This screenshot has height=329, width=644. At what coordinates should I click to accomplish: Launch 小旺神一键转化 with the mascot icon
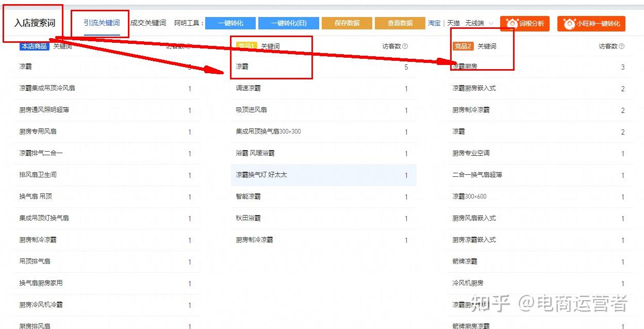coord(591,23)
